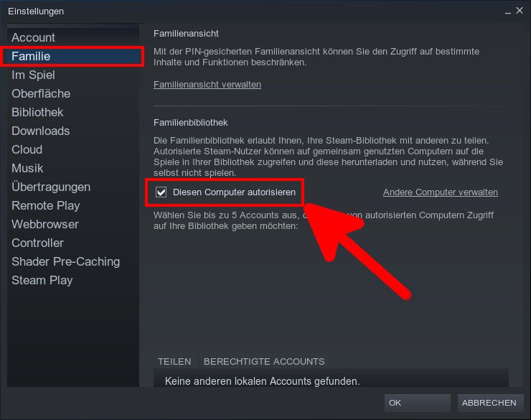Select Musik in the sidebar
531x420 pixels.
pos(27,168)
